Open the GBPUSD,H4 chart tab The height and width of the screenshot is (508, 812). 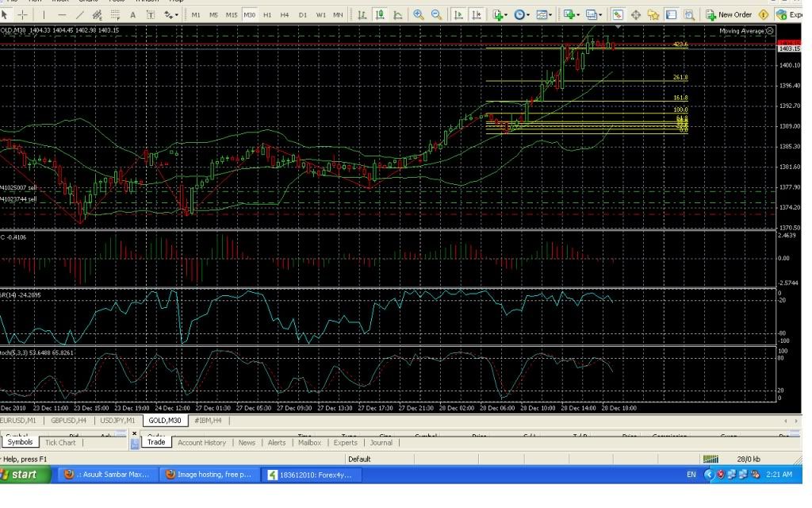click(68, 421)
